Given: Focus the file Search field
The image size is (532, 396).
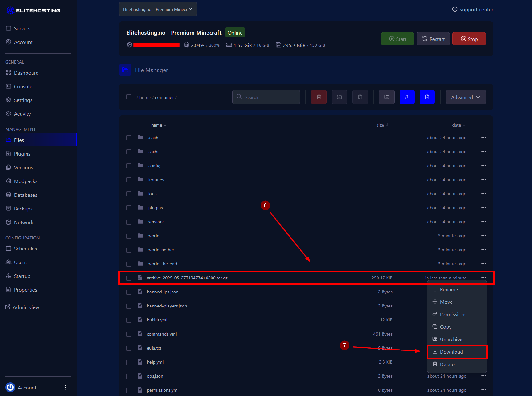Looking at the screenshot, I should point(266,97).
